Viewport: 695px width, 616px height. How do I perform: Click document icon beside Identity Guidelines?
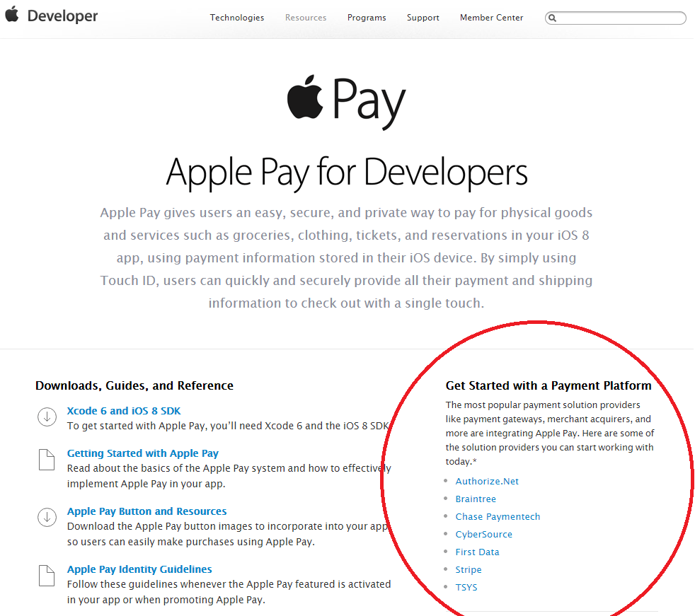click(47, 576)
